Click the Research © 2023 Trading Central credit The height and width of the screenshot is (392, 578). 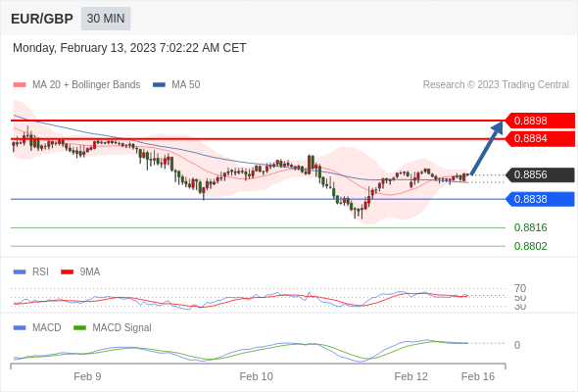(496, 85)
